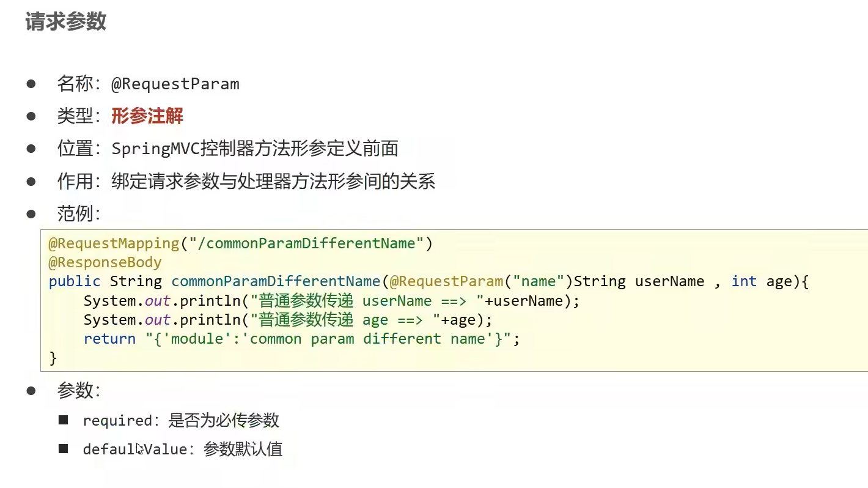Click the 请求参数 slide title
This screenshot has width=868, height=488.
coord(66,21)
